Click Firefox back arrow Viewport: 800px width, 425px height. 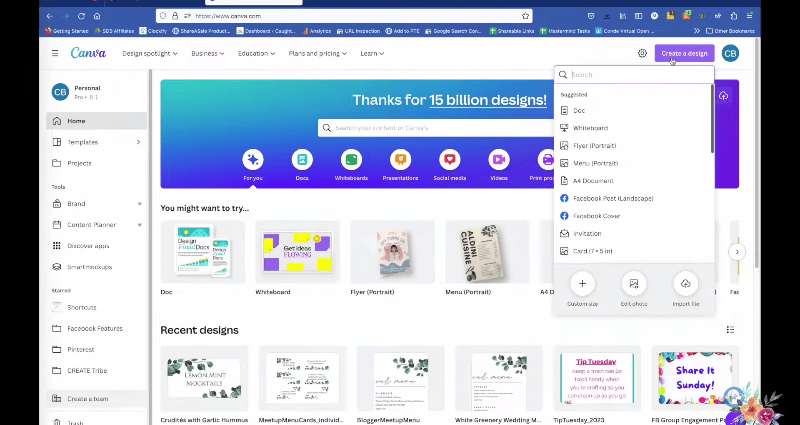[x=49, y=16]
